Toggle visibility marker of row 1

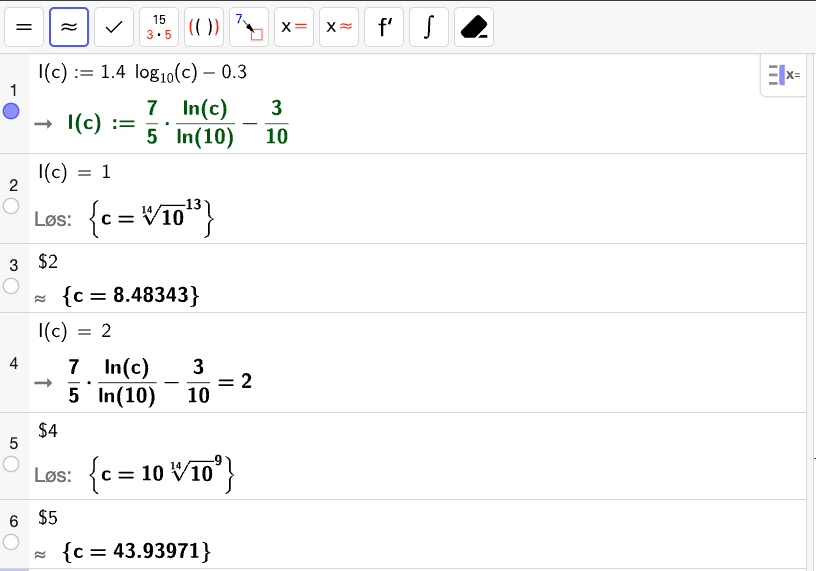click(x=12, y=112)
